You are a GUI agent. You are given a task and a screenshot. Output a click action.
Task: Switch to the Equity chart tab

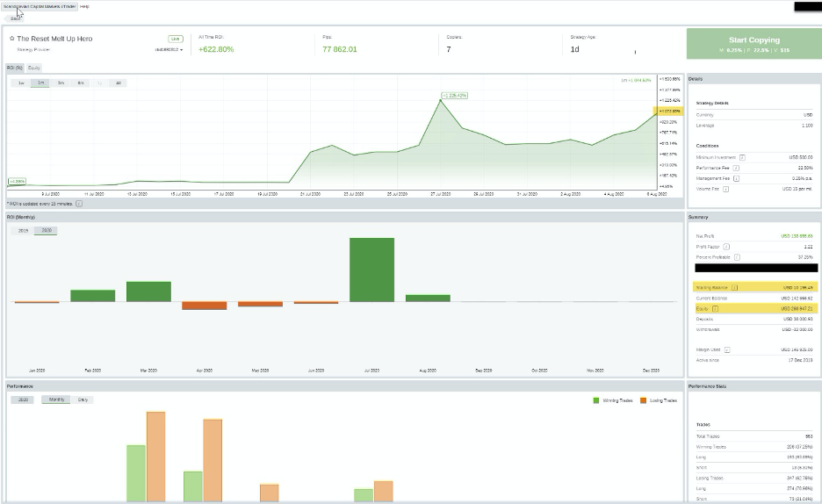34,68
